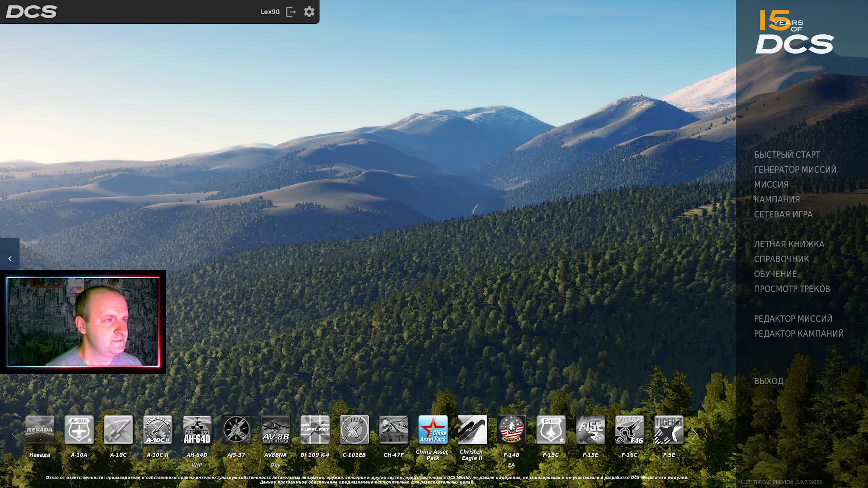Image resolution: width=868 pixels, height=488 pixels.
Task: Open РЕДАКТОР МИССИЙ menu entry
Action: (793, 319)
